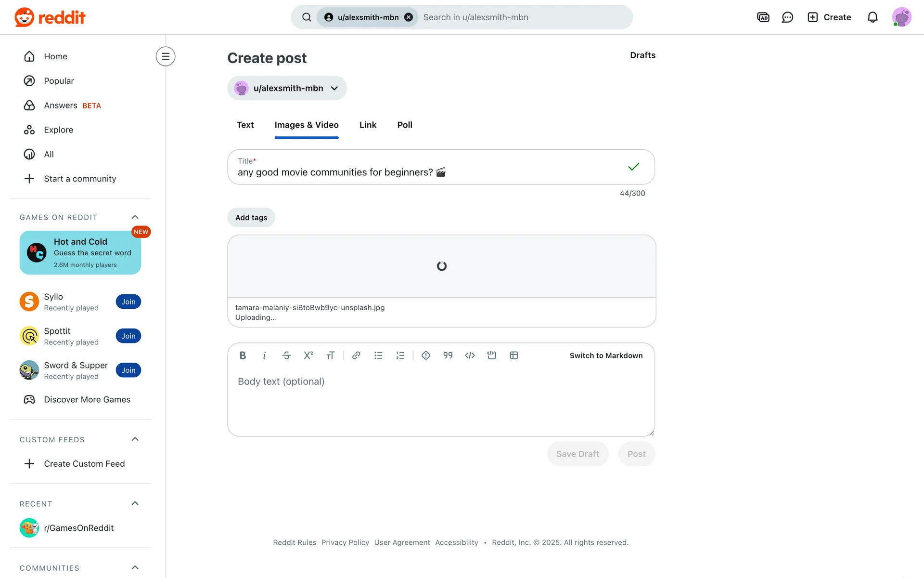Remove the u/alexsmith-mbn search filter
This screenshot has width=924, height=578.
(x=409, y=17)
